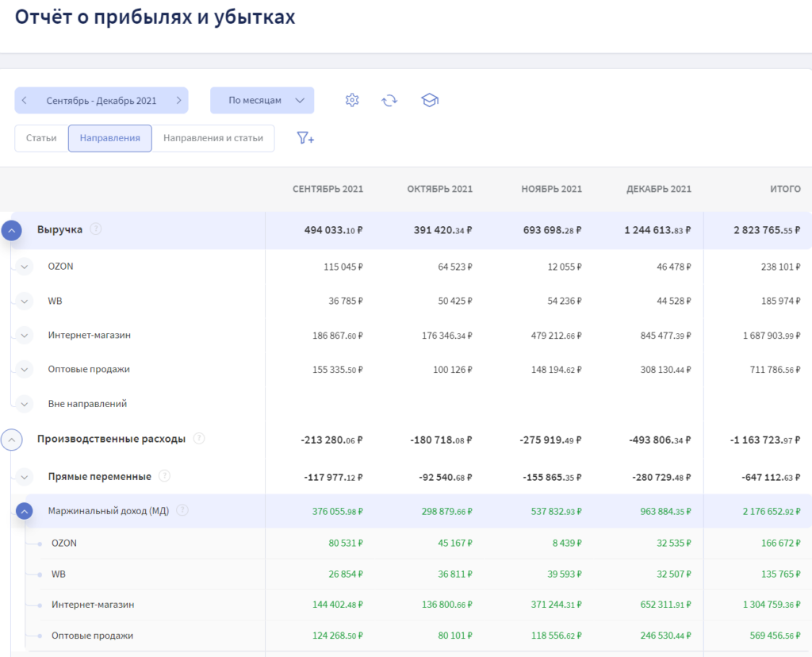Expand the Интернет-магазин revenue row
Viewport: 812px width, 657px height.
pyautogui.click(x=24, y=335)
